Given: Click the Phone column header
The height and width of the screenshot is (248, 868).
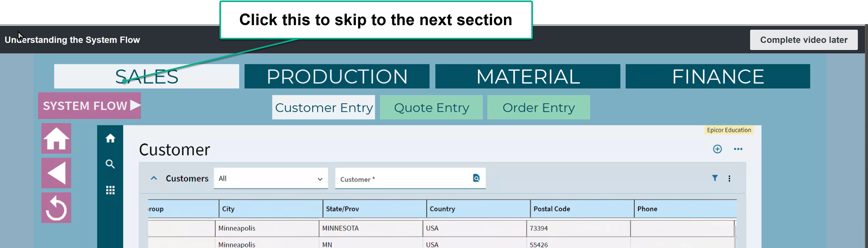Looking at the screenshot, I should (685, 209).
